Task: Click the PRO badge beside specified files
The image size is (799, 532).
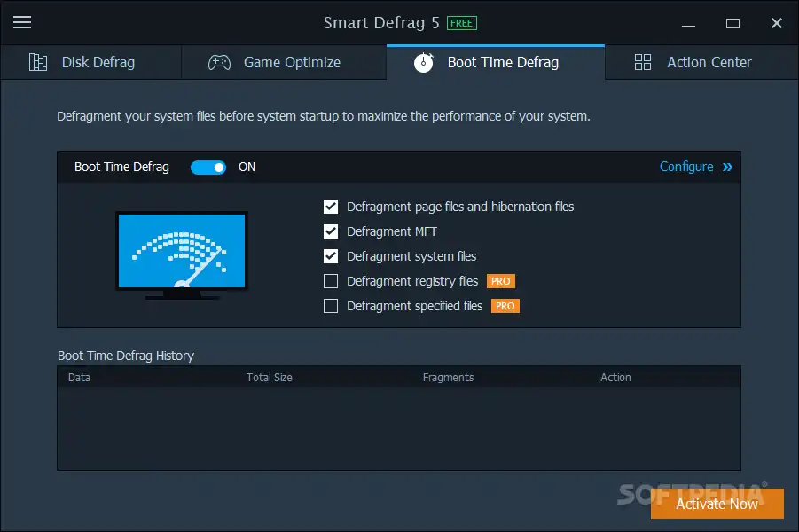Action: 505,306
